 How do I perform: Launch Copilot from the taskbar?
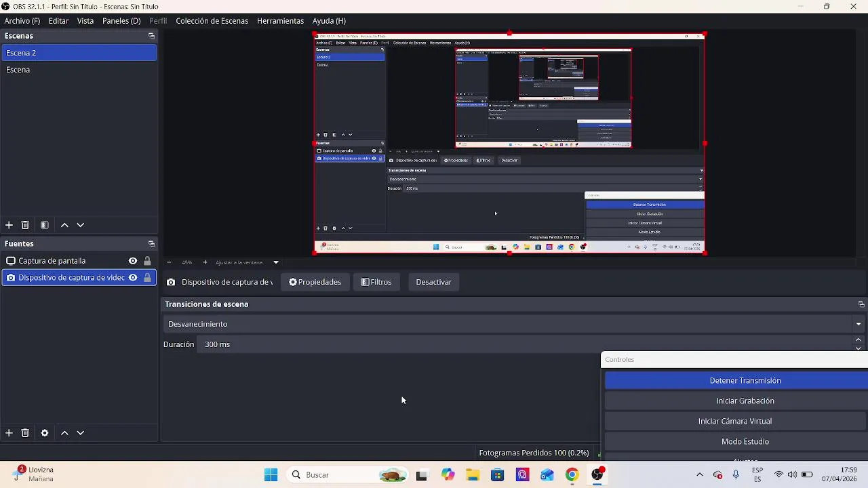[x=448, y=475]
